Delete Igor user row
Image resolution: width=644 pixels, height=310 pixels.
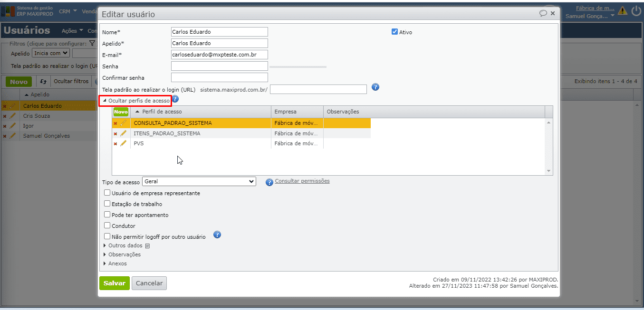(x=5, y=126)
